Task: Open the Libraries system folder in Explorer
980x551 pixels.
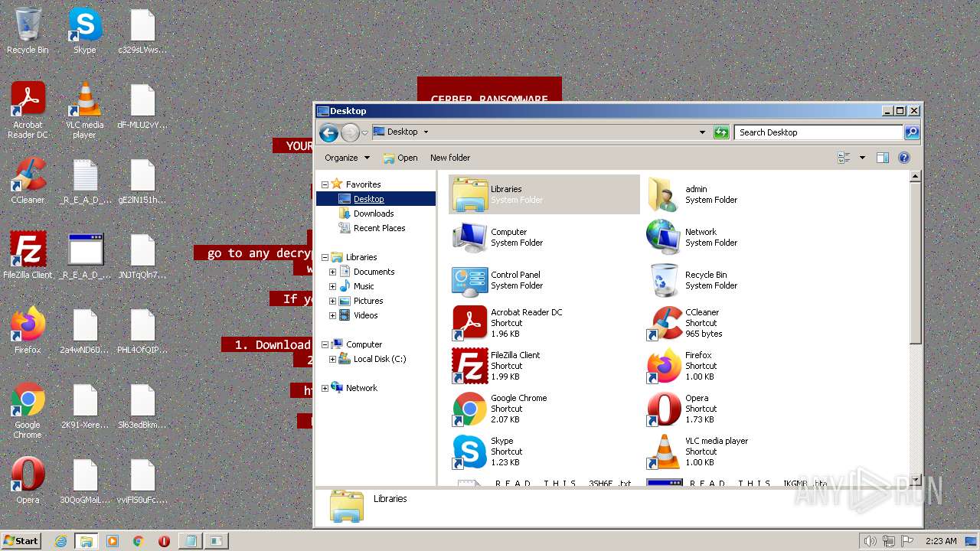Action: click(x=544, y=194)
